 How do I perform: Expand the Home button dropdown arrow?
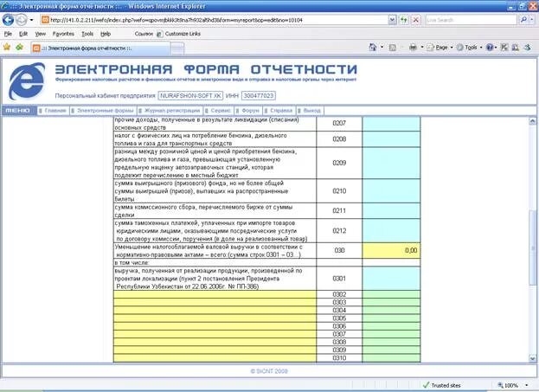(382, 48)
